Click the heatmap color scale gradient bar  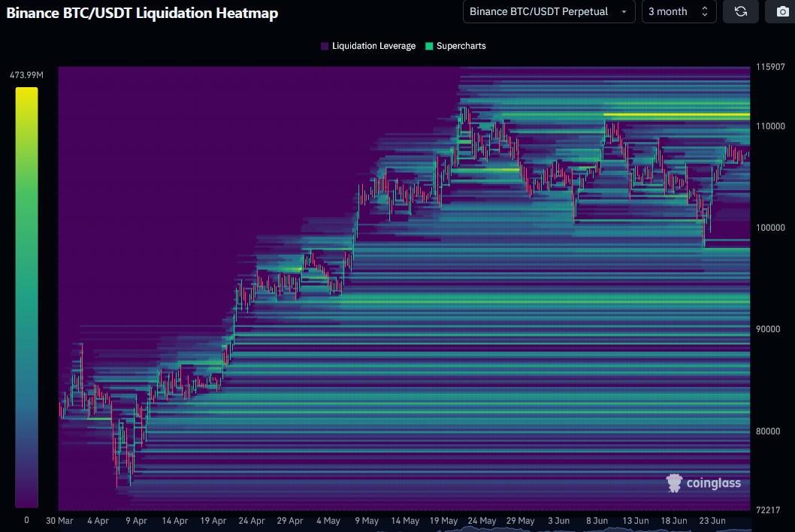click(x=26, y=298)
